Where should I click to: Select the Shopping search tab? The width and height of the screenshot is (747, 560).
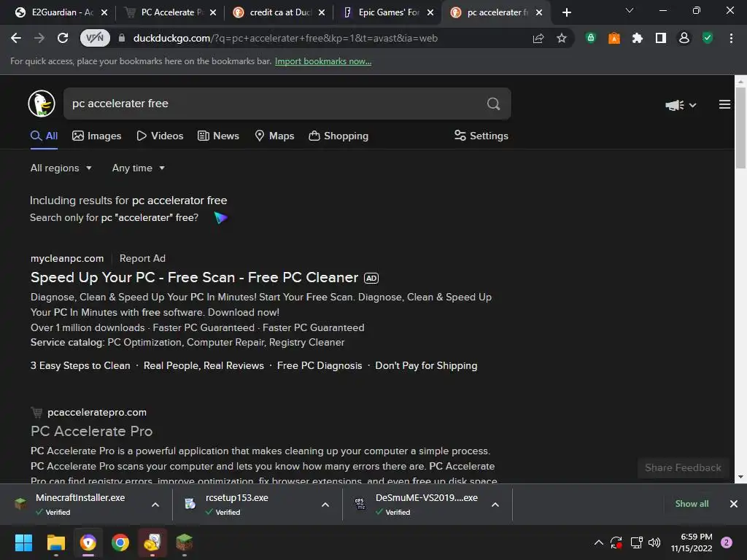[338, 136]
